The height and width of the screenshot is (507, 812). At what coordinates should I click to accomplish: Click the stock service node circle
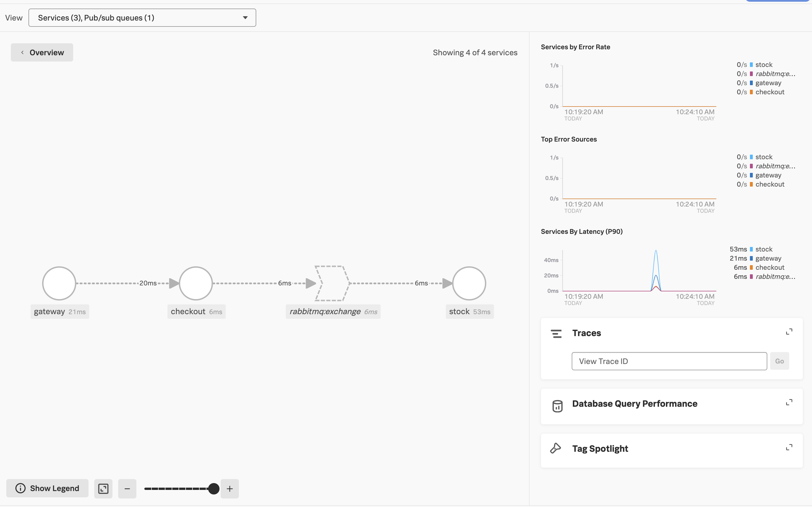(469, 283)
